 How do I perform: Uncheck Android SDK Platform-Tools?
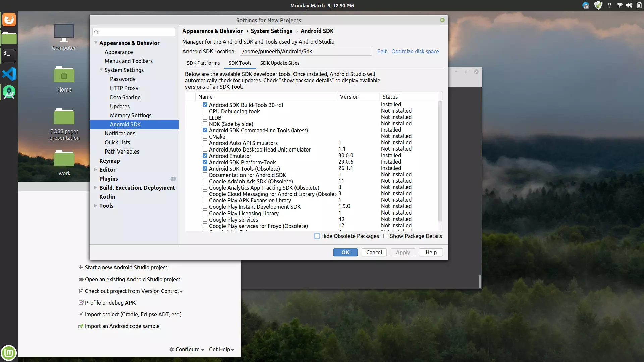205,162
